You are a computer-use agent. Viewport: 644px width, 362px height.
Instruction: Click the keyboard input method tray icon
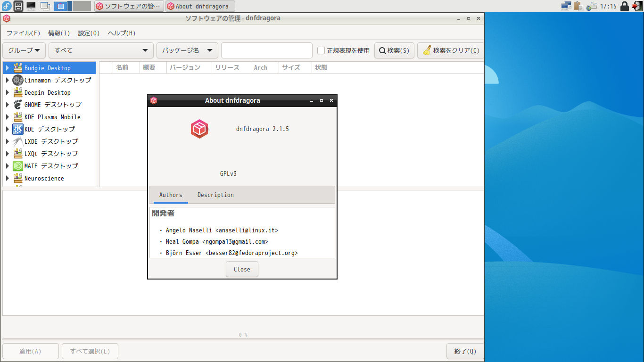point(592,6)
